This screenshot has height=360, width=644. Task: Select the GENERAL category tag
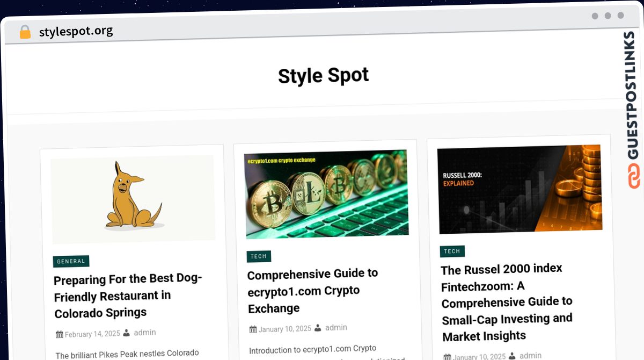(x=71, y=261)
